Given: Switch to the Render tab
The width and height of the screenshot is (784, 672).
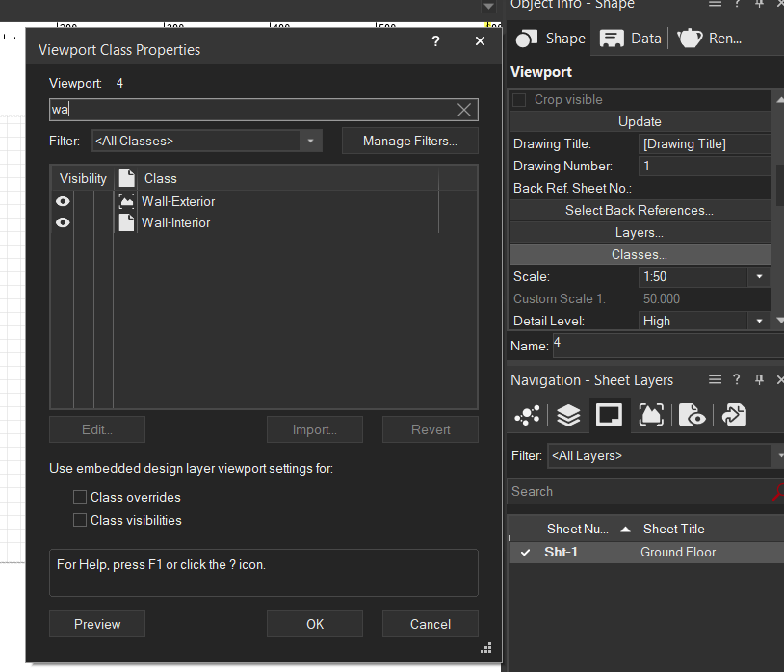Looking at the screenshot, I should pos(710,39).
